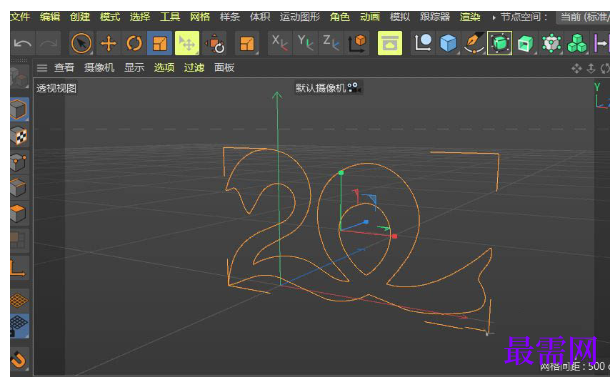Click the axis-with-sphere icon beside the blue cube
The image size is (616, 382).
point(422,43)
